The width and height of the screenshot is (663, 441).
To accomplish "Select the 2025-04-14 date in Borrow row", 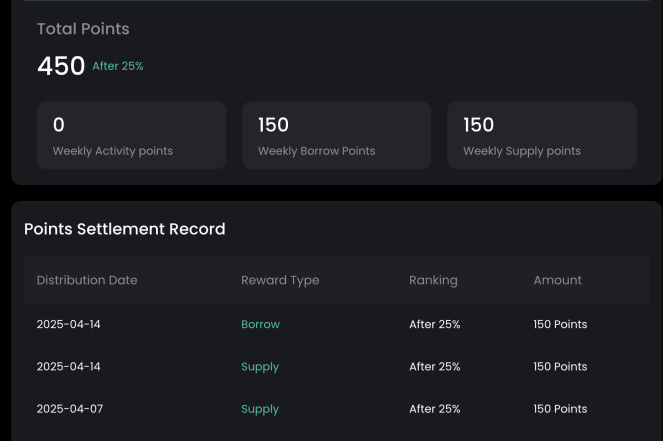I will tap(68, 324).
